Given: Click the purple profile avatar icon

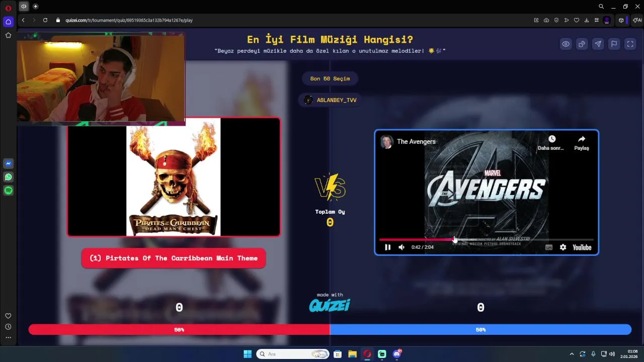Looking at the screenshot, I should pyautogui.click(x=607, y=20).
